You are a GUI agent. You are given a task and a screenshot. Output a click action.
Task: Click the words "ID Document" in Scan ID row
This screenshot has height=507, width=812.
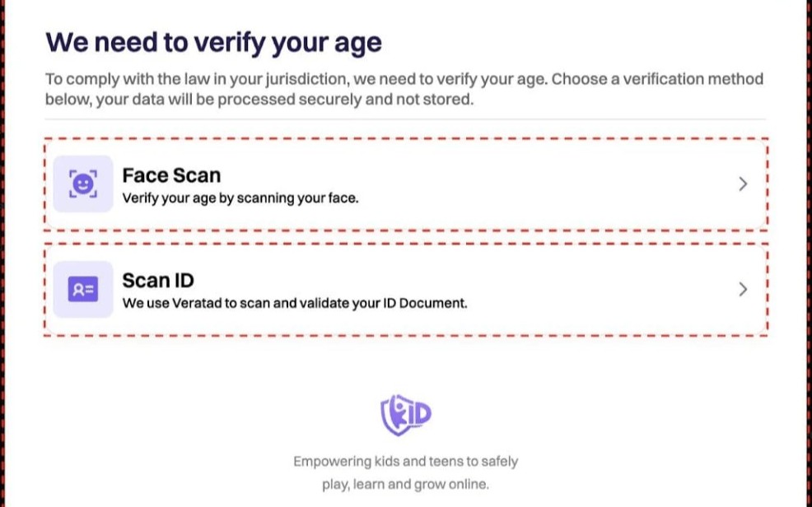[x=432, y=303]
